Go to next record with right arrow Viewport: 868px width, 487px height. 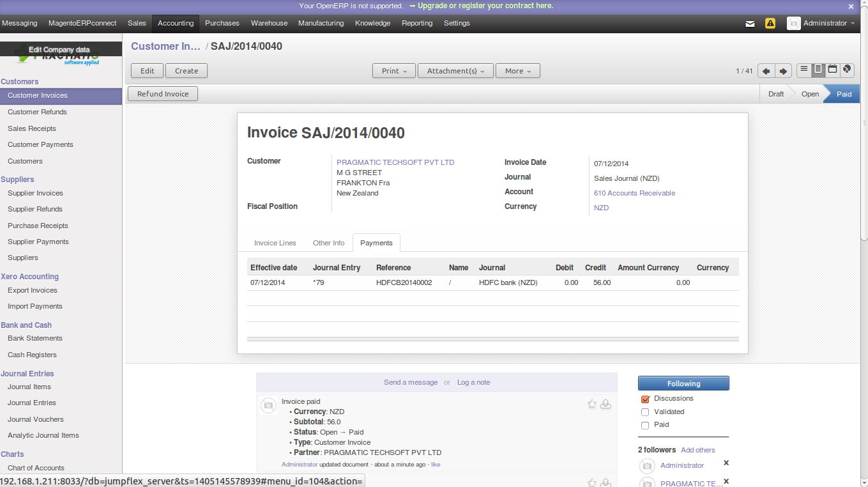(x=784, y=71)
